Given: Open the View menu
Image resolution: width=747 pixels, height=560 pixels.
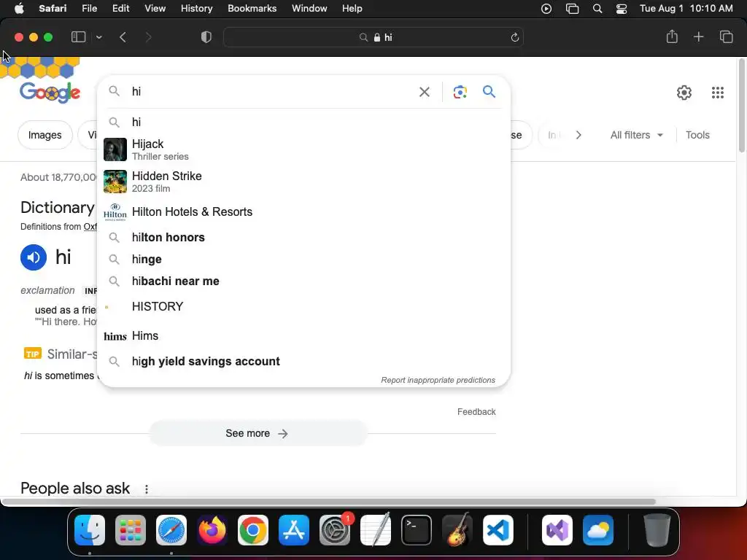Looking at the screenshot, I should [x=155, y=9].
